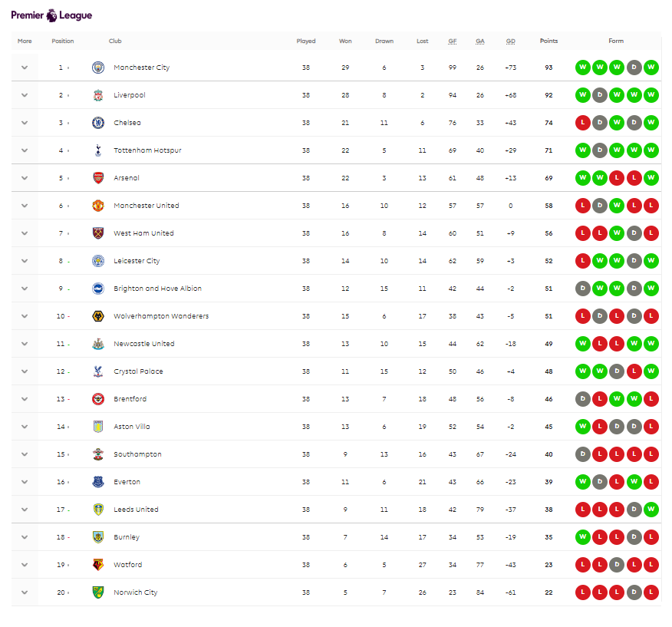Click the Chelsea crest icon
672x627 pixels.
(97, 123)
